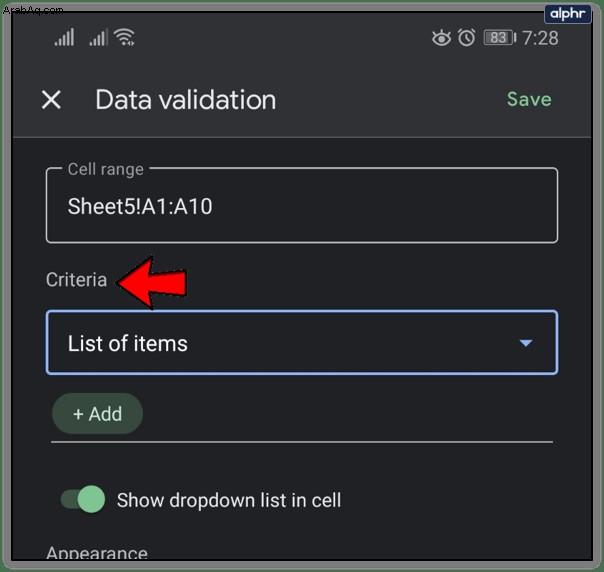Click the alphr logo badge

(x=568, y=14)
